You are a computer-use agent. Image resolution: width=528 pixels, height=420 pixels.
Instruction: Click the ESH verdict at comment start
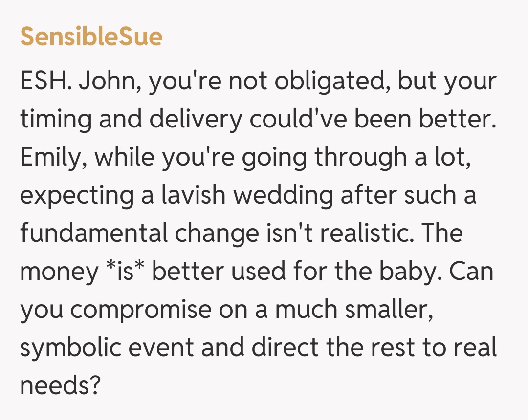click(46, 83)
